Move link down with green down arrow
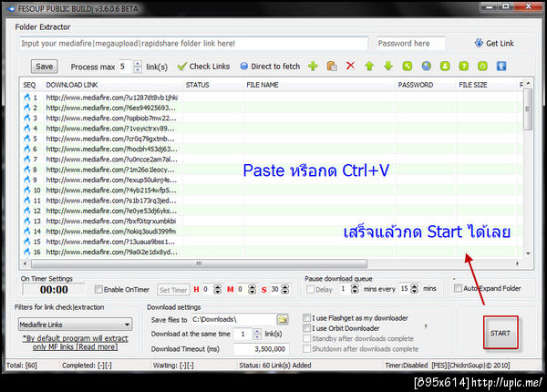Screen dimensions: 547x392 [x=388, y=66]
